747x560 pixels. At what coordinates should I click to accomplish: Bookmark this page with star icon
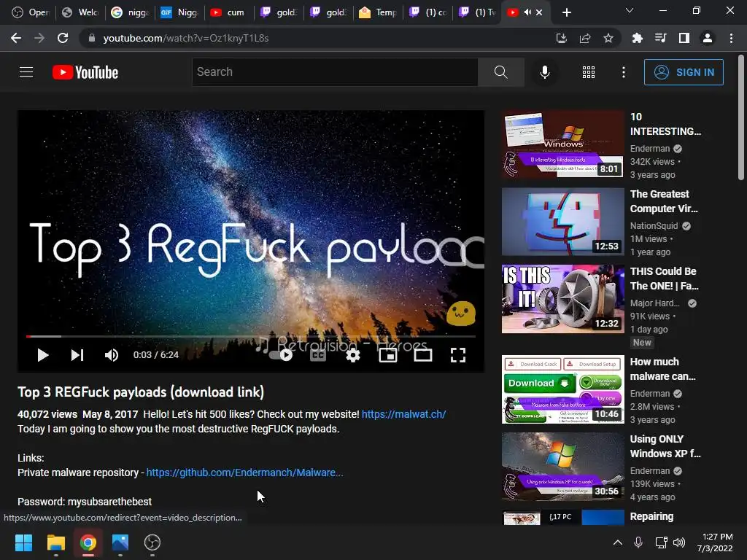coord(608,38)
